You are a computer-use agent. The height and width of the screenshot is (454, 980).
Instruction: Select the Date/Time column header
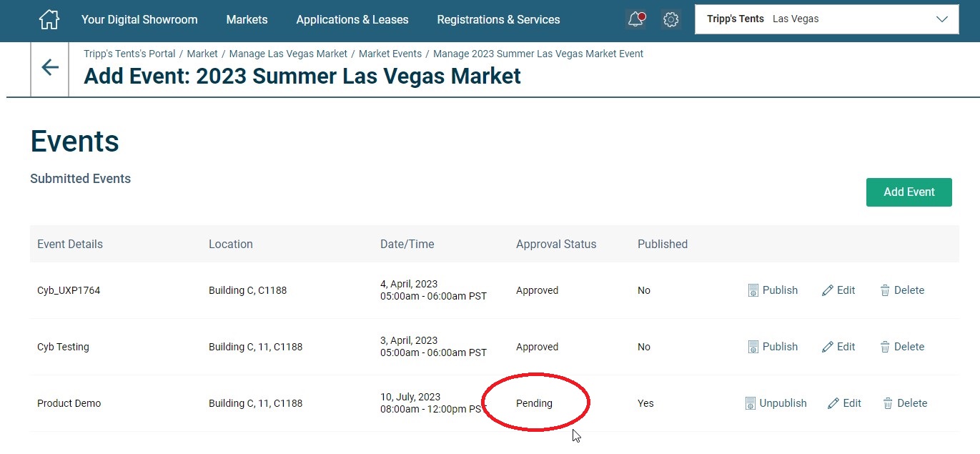tap(407, 244)
